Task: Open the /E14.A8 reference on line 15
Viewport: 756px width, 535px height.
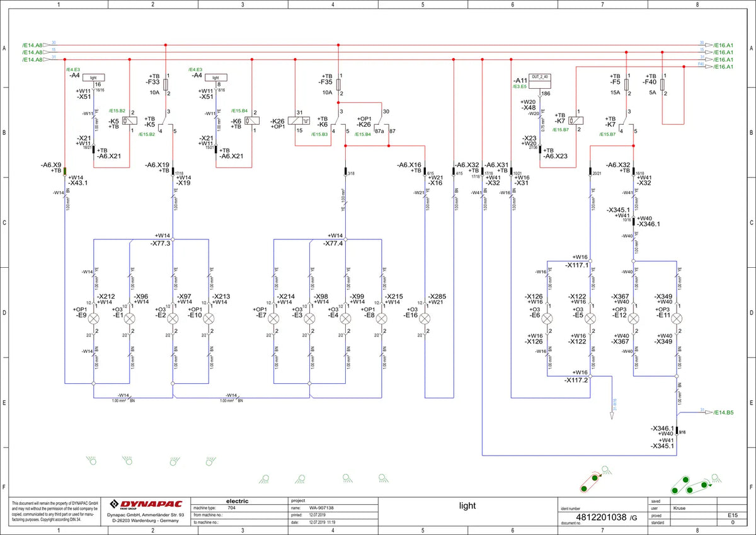Action: 32,52
